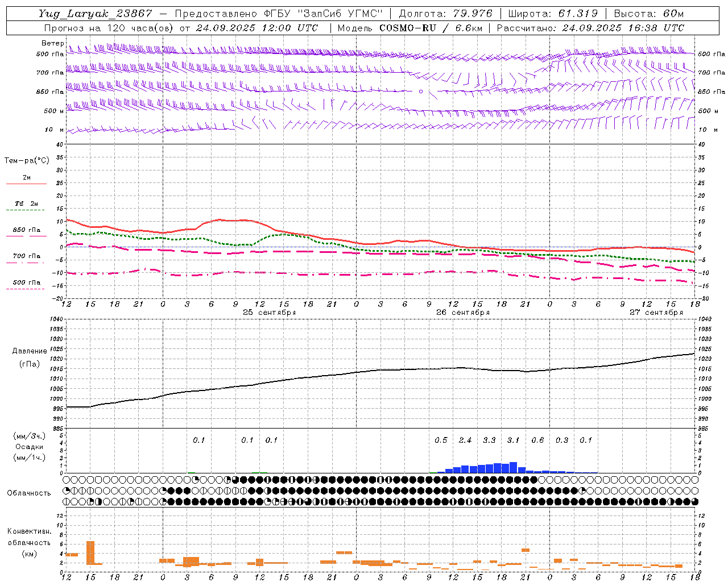Click the 'Ветер' wind panel label

[x=52, y=43]
